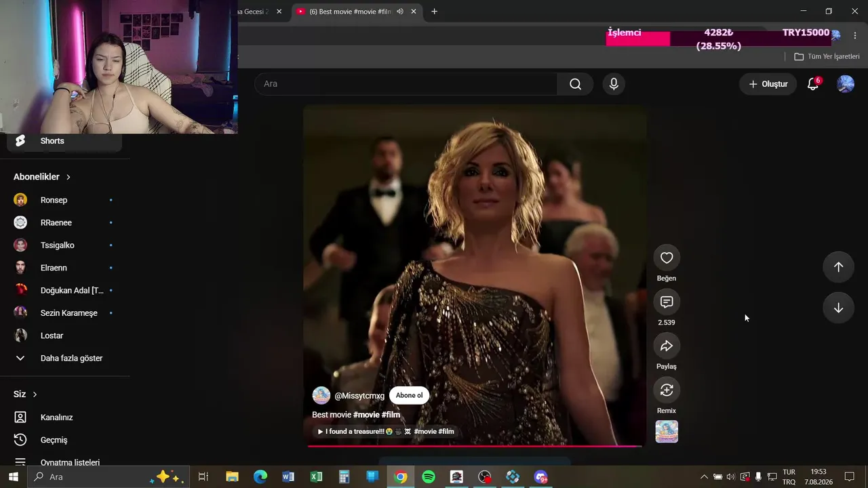The width and height of the screenshot is (868, 488).
Task: Open Microsoft Word from the taskbar
Action: 288,477
